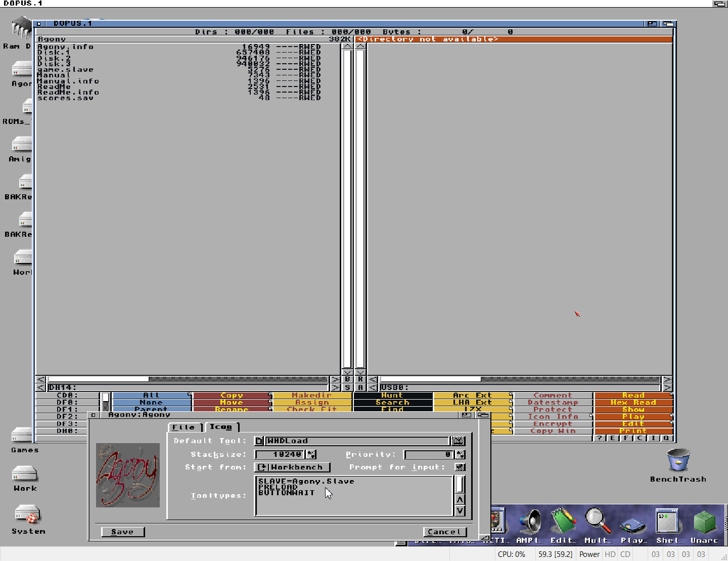
Task: Select the CD0: drive button
Action: click(67, 395)
